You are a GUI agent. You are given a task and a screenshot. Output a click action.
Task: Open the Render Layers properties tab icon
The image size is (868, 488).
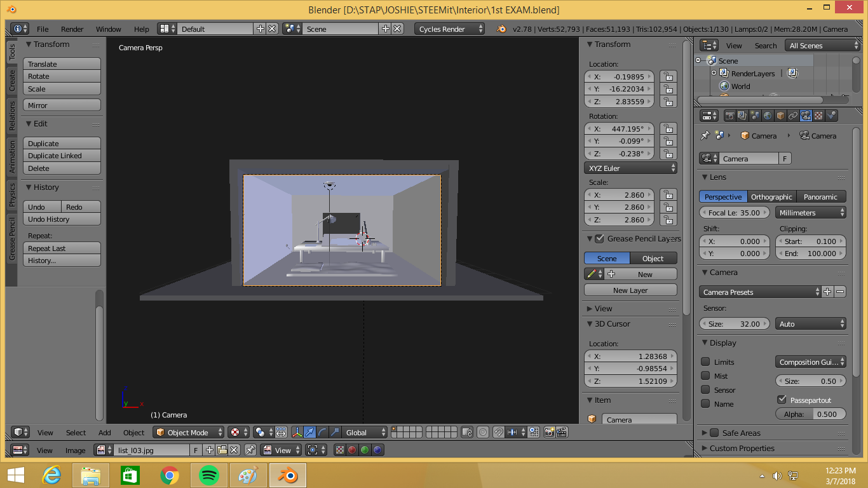(742, 116)
